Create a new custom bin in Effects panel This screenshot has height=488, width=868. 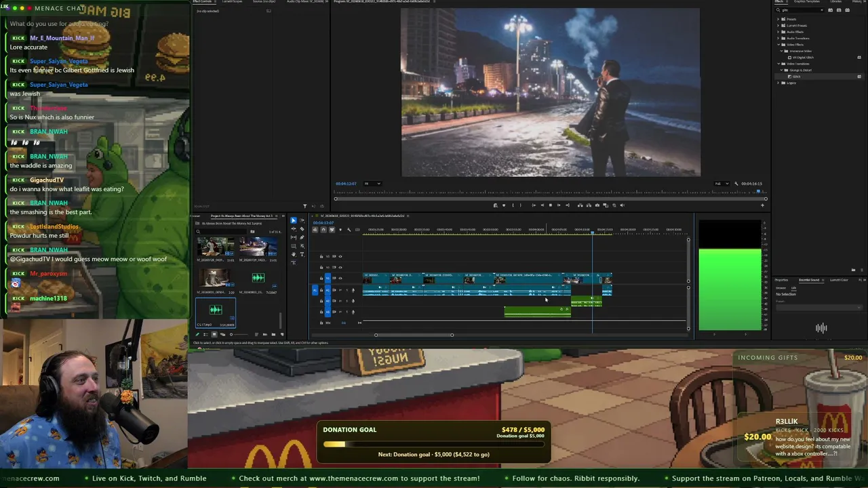[x=853, y=270]
